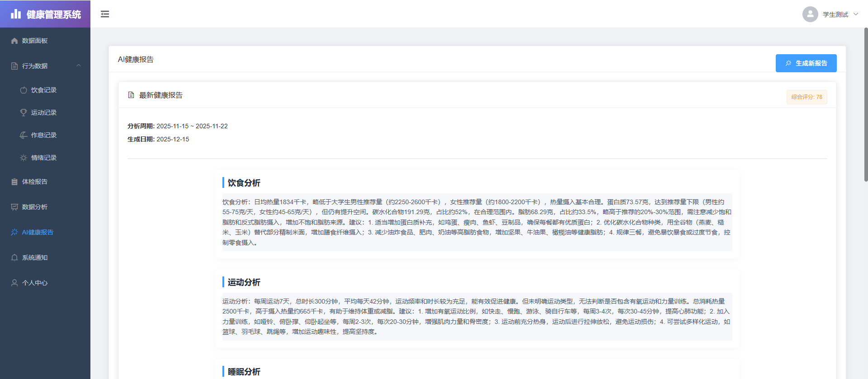The width and height of the screenshot is (868, 379).
Task: Open 情绪记录 submenu item
Action: click(x=45, y=158)
